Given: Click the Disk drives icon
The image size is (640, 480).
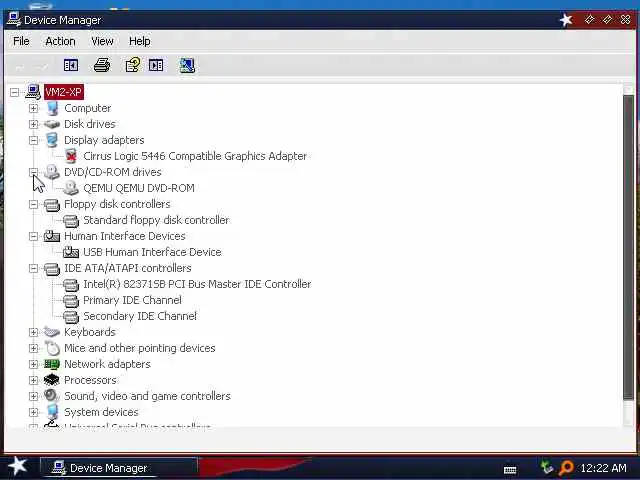Looking at the screenshot, I should [x=52, y=124].
